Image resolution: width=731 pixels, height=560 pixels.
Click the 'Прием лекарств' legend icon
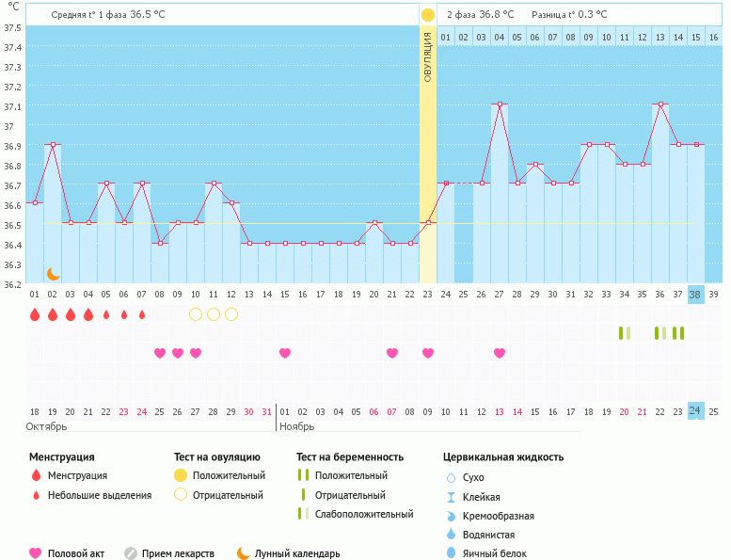(131, 553)
